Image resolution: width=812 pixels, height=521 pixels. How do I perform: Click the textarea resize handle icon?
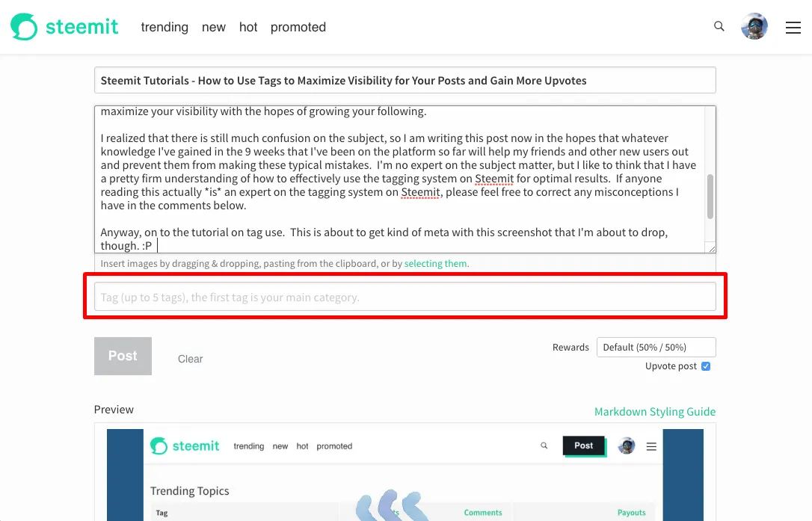[x=712, y=249]
